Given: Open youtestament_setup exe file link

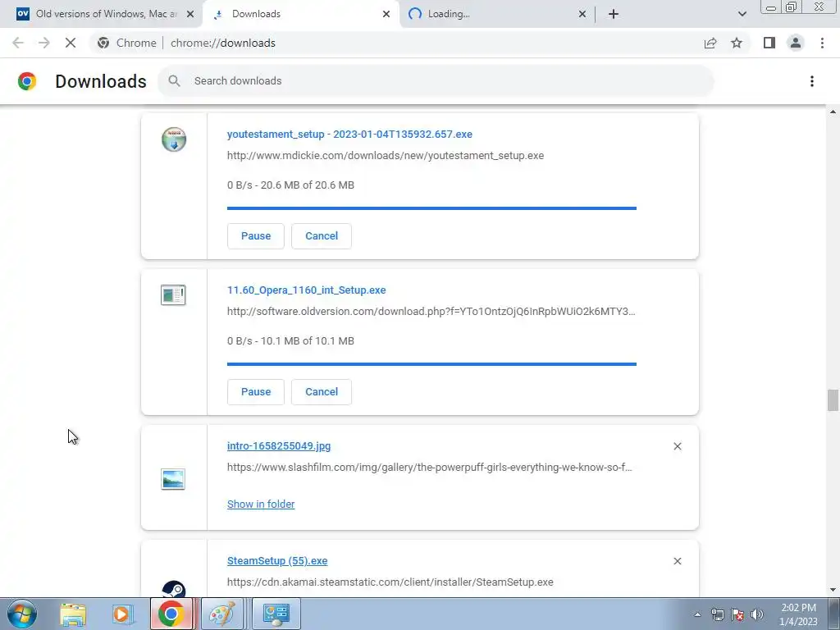Looking at the screenshot, I should (349, 135).
